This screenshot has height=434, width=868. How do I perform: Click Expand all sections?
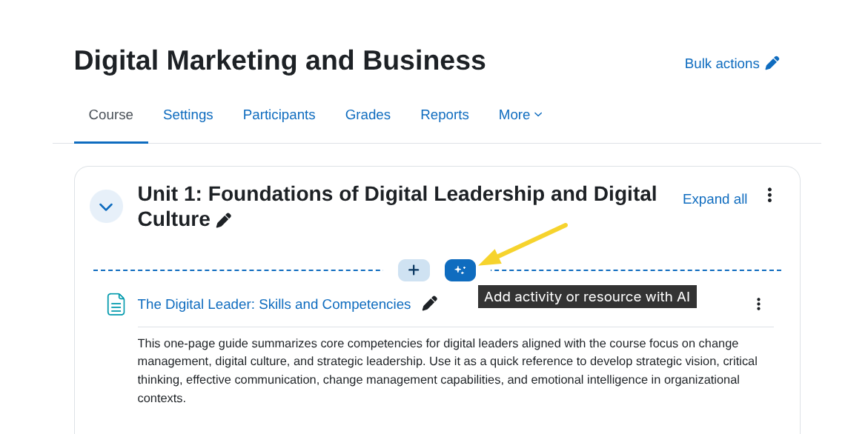[715, 199]
